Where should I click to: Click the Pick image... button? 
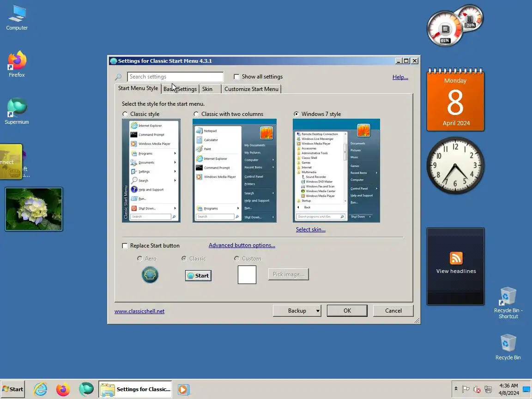click(288, 274)
